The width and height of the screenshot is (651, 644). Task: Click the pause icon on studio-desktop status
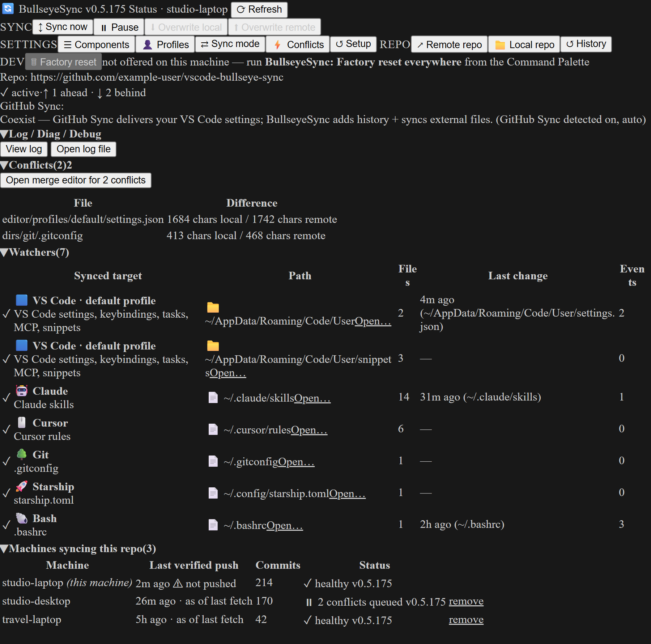(309, 602)
